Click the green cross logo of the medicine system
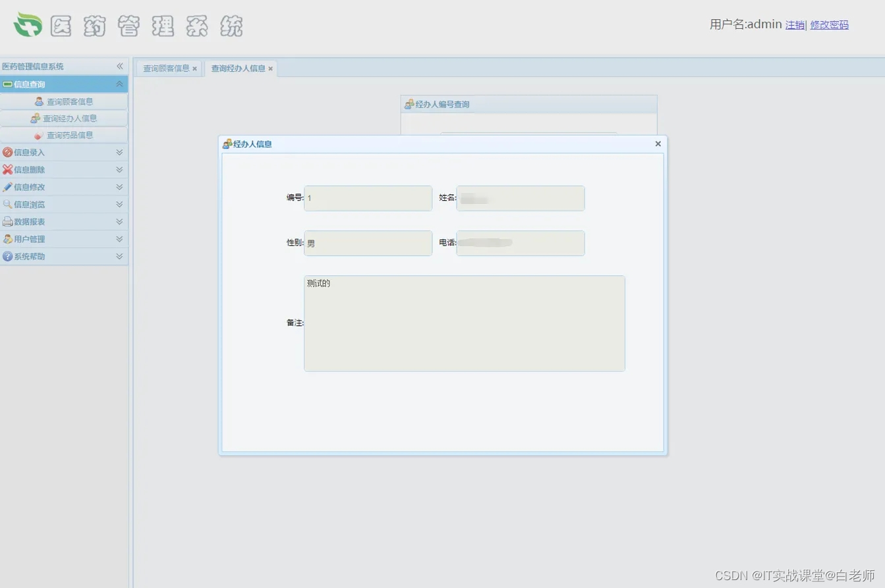This screenshot has width=885, height=588. pyautogui.click(x=28, y=25)
